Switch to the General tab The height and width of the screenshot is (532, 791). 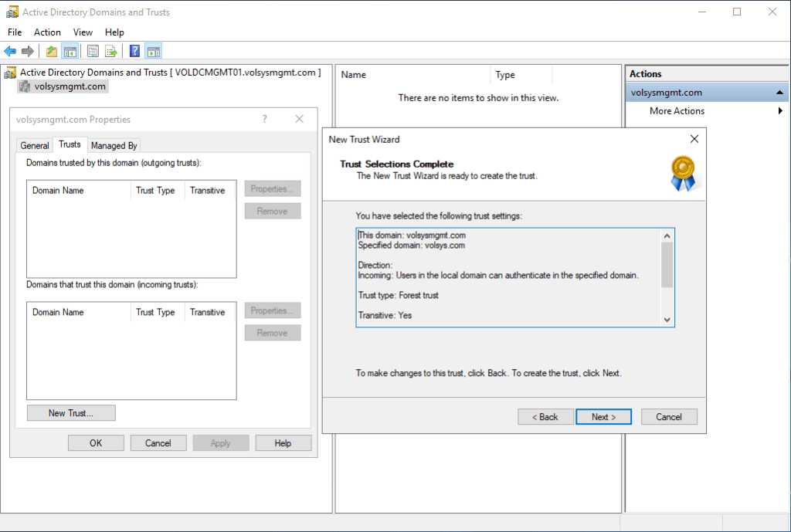tap(35, 145)
